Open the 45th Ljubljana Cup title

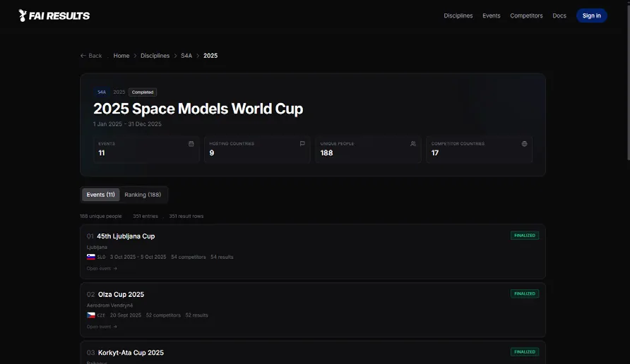(126, 236)
